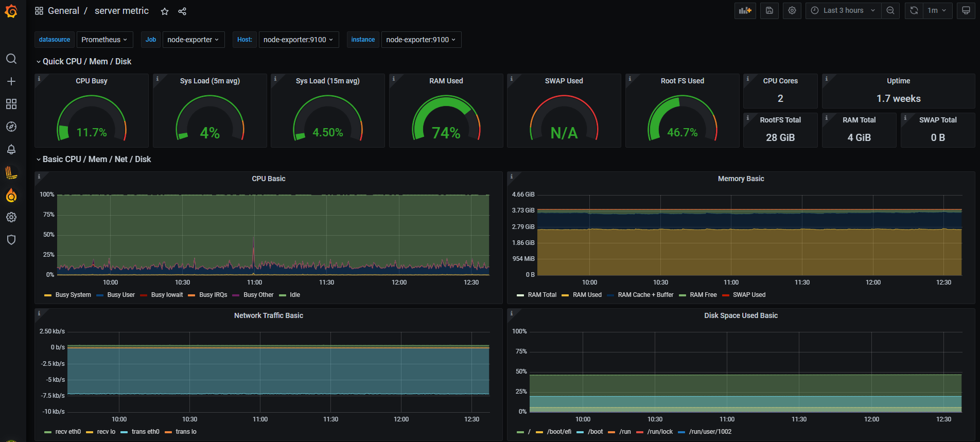Open the instance node-exporter:9100 dropdown
The width and height of the screenshot is (980, 442).
click(421, 40)
